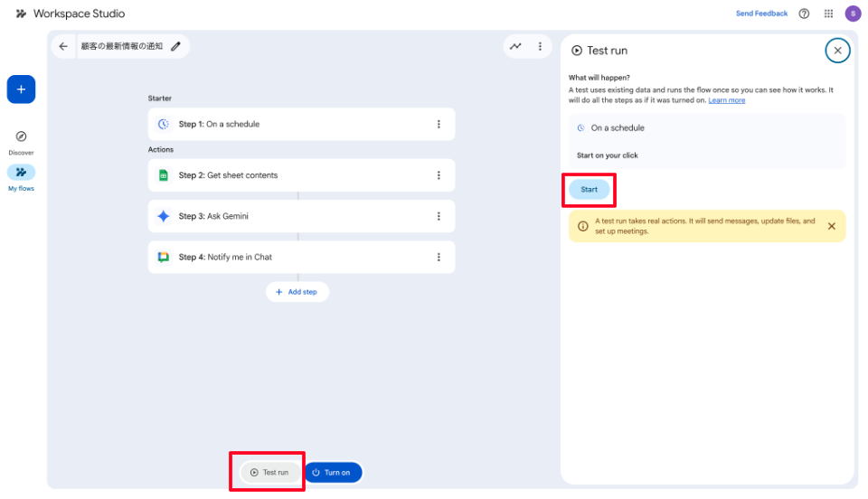Go to My flows in sidebar

[x=21, y=173]
